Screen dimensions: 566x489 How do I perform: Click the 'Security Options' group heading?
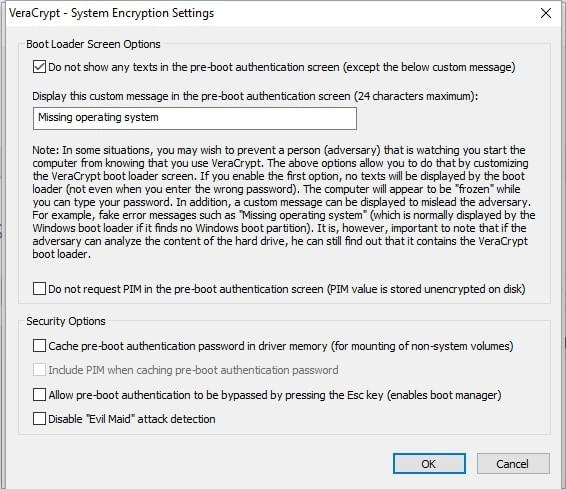tap(66, 321)
